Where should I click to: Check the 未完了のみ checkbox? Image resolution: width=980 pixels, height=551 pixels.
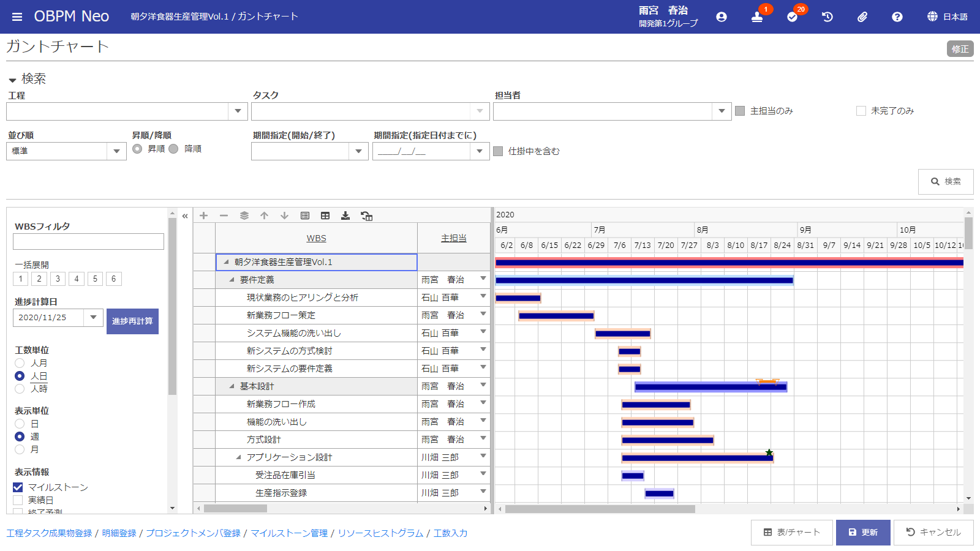tap(861, 111)
